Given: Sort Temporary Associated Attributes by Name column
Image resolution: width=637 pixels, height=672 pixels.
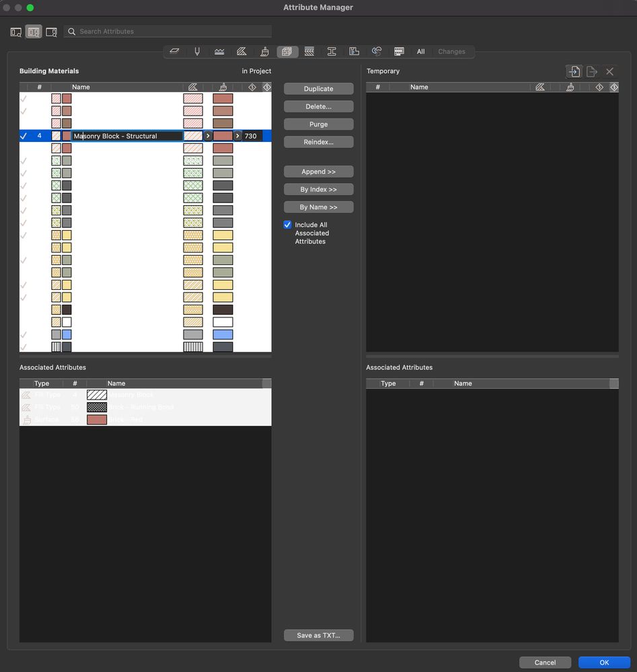Looking at the screenshot, I should [x=463, y=383].
